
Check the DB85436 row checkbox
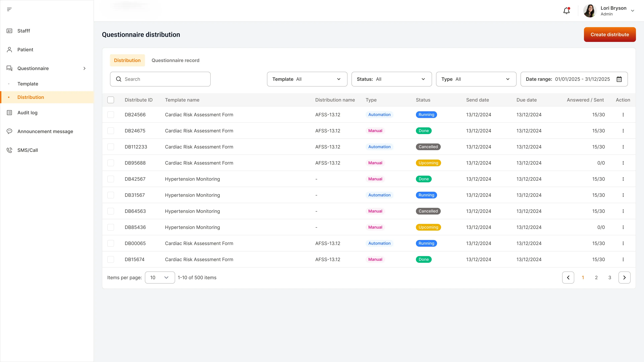pos(111,227)
